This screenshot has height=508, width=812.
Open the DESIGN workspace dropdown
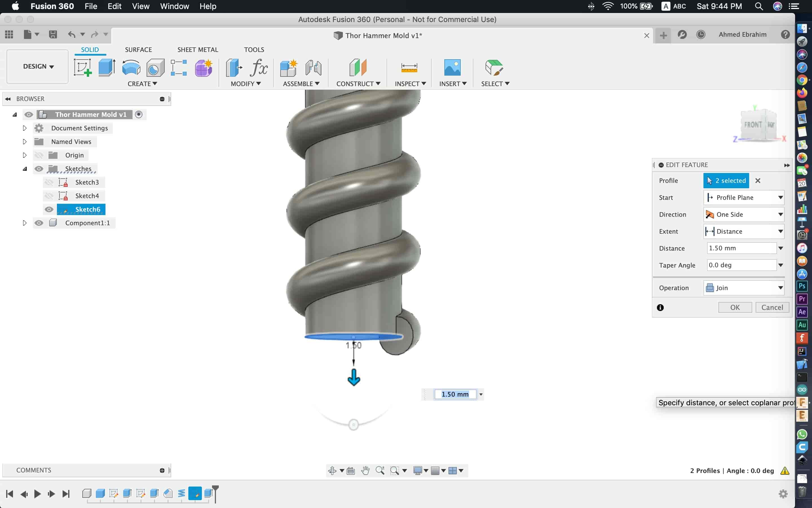coord(37,67)
